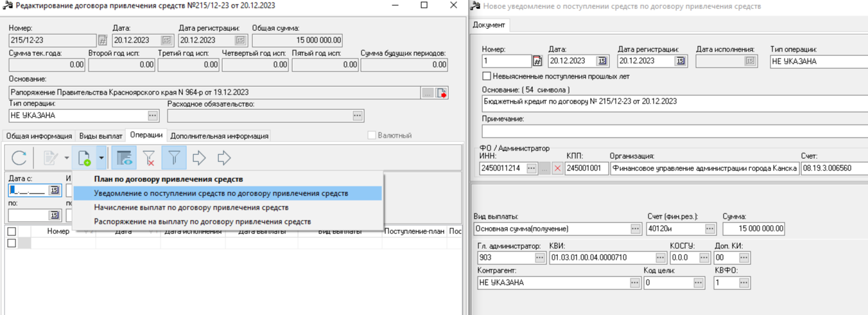Toggle the filter funnel icon
868x315 pixels.
click(174, 157)
